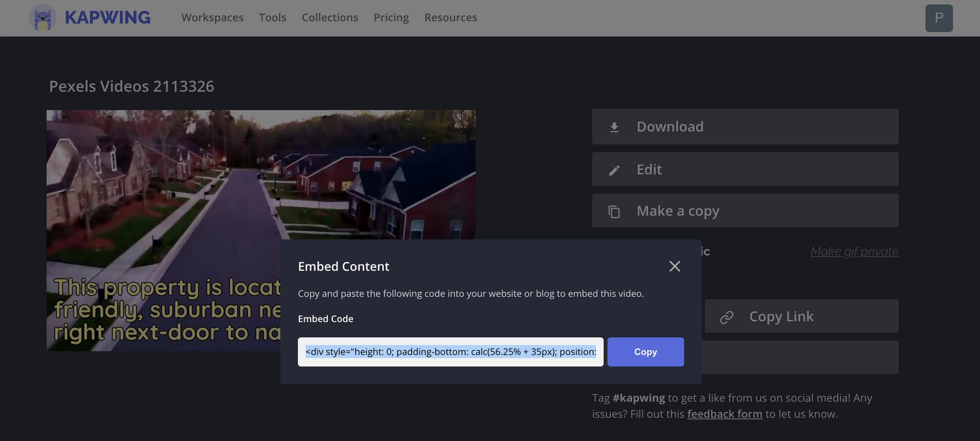Screen dimensions: 980x441
Task: Click the Edit pencil icon
Action: click(614, 170)
